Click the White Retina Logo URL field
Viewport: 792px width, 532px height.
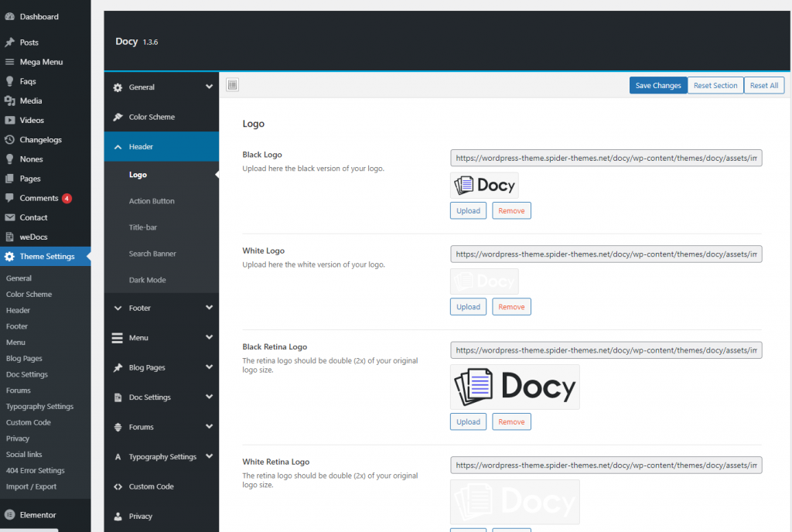[606, 465]
